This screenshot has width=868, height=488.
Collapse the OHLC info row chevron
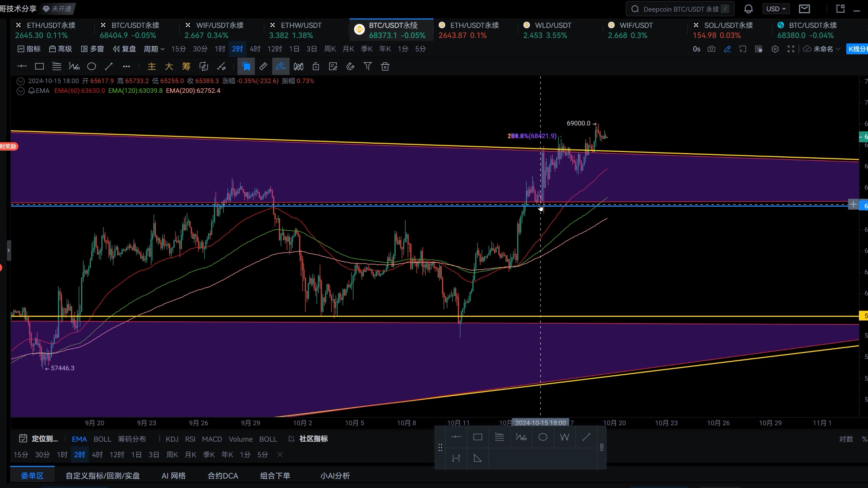tap(21, 81)
